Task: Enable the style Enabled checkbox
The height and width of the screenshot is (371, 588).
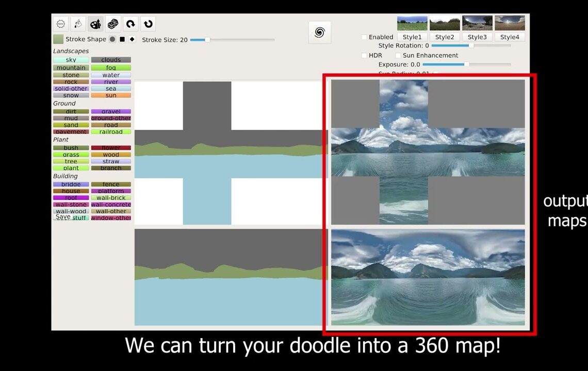Action: click(364, 37)
